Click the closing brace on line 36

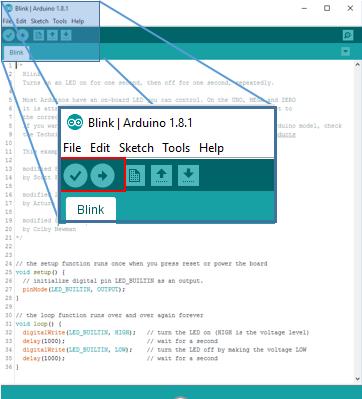[x=17, y=367]
